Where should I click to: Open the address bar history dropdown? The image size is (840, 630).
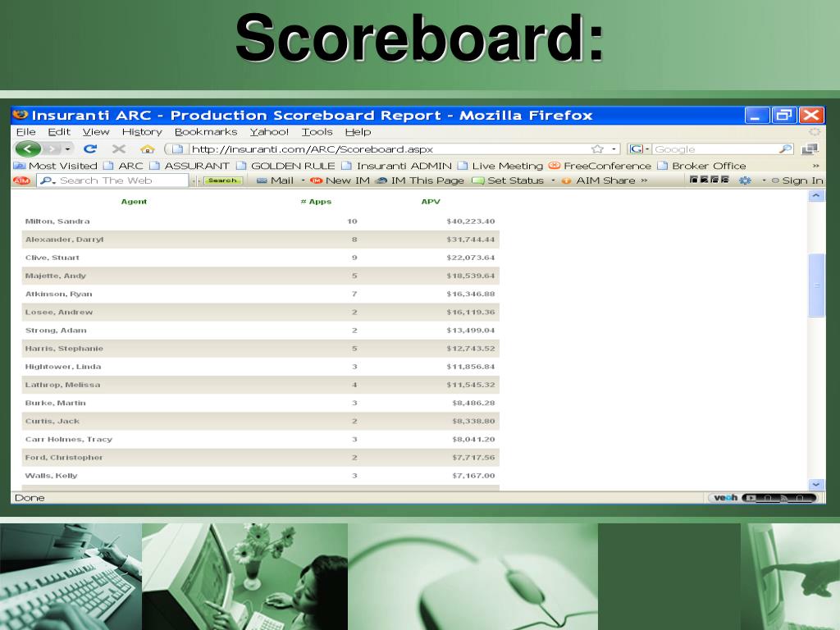coord(614,149)
